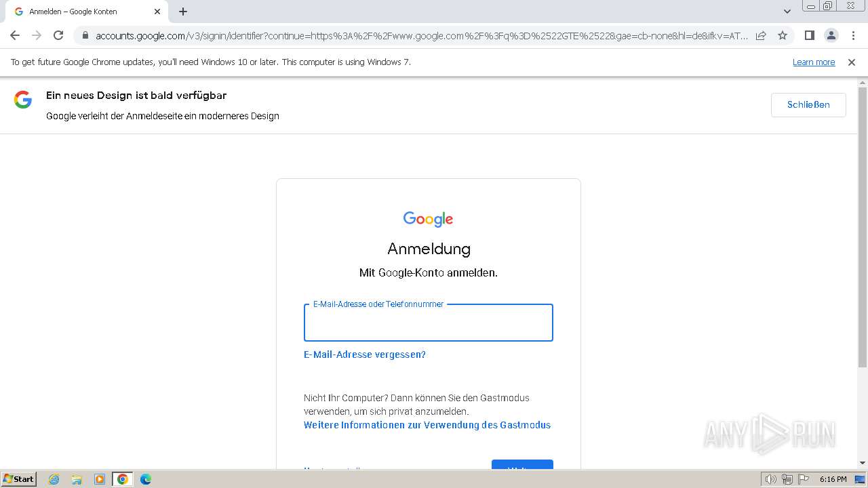Open a new browser tab
Image resolution: width=868 pixels, height=488 pixels.
pos(183,12)
